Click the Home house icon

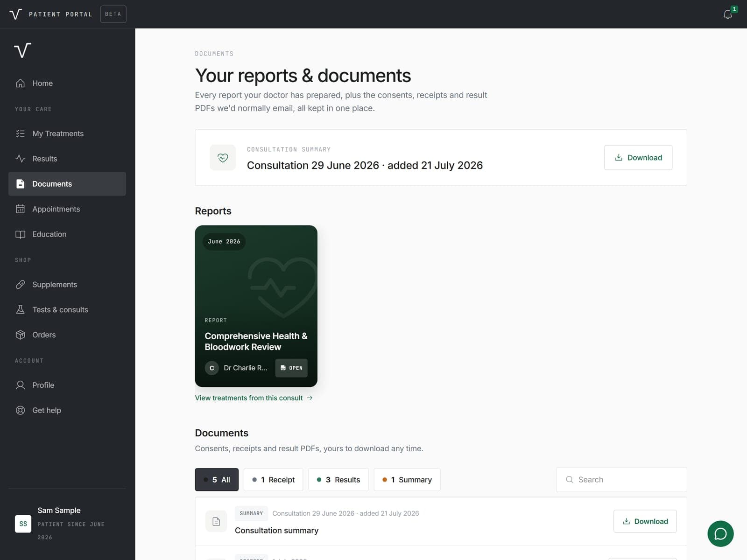point(20,83)
